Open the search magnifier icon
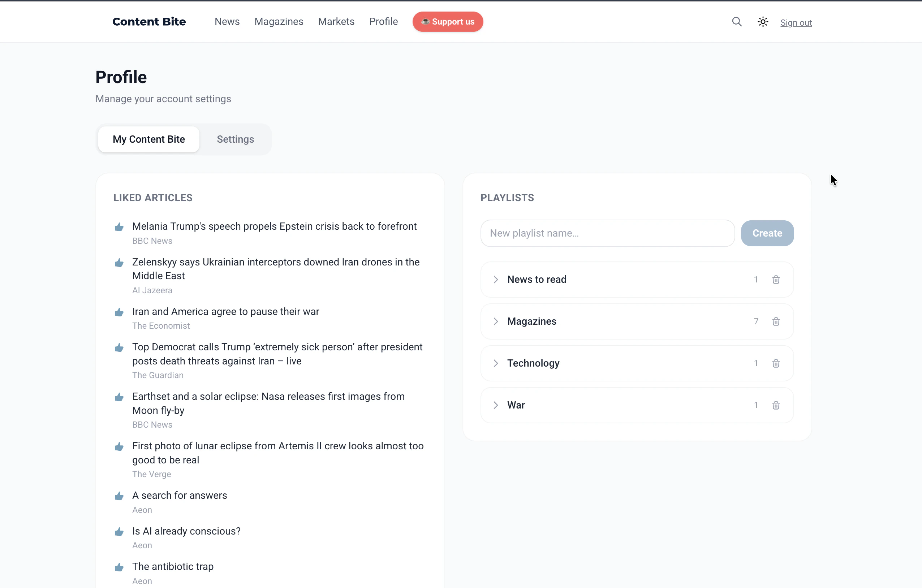 737,22
